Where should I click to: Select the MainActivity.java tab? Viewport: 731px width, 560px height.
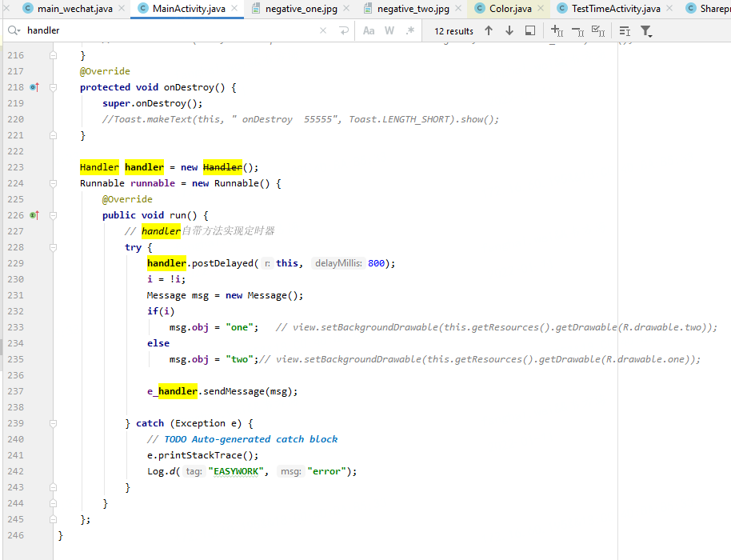coord(189,8)
